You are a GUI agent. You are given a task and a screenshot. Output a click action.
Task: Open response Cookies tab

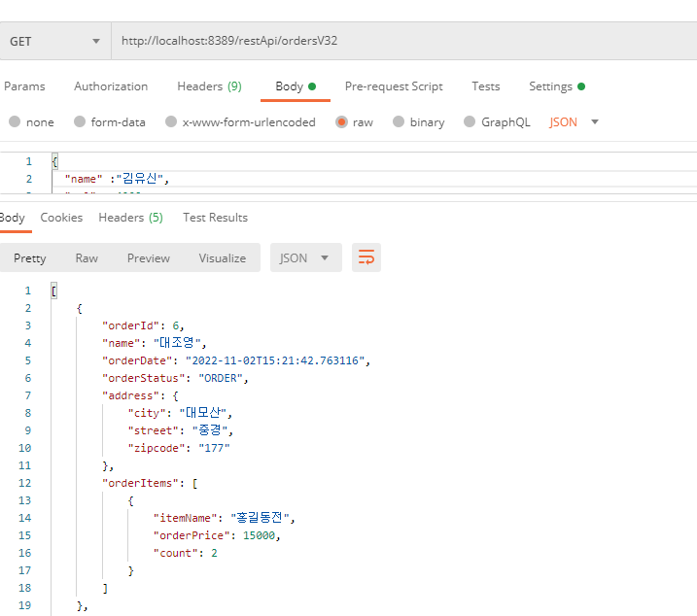pyautogui.click(x=61, y=218)
